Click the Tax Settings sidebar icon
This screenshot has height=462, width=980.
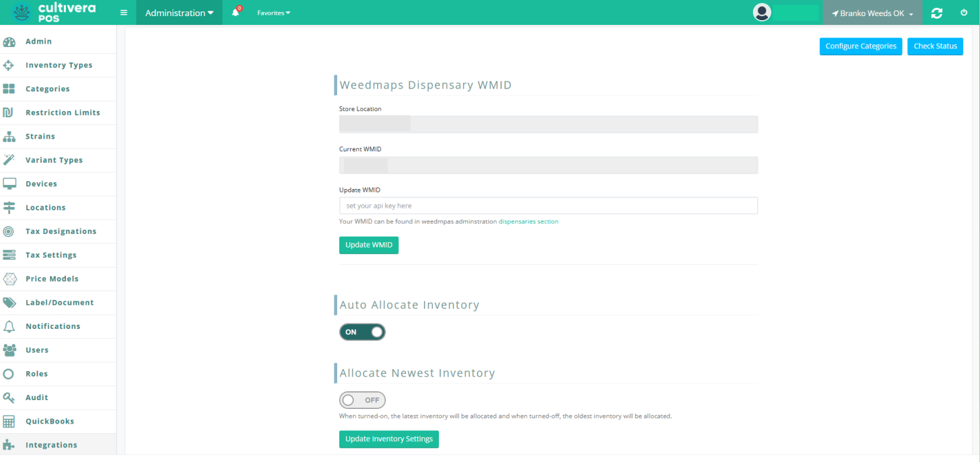9,255
